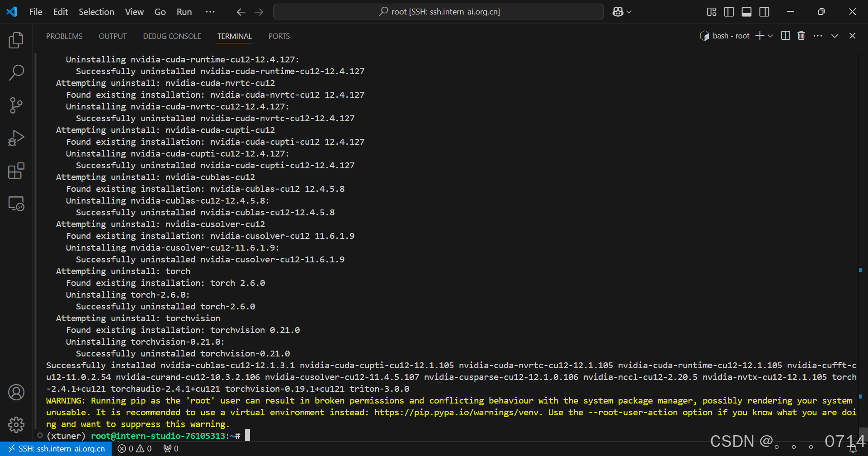Open the Edit menu
The height and width of the screenshot is (456, 868).
pos(61,12)
